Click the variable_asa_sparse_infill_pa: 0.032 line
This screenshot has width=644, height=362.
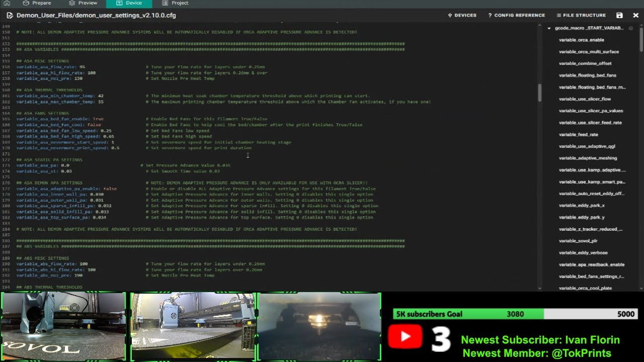click(64, 206)
